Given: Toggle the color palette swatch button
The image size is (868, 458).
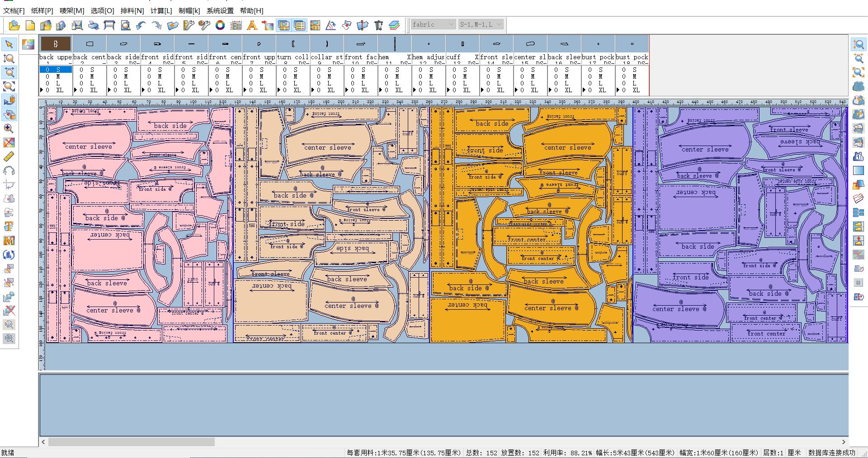Looking at the screenshot, I should [28, 44].
